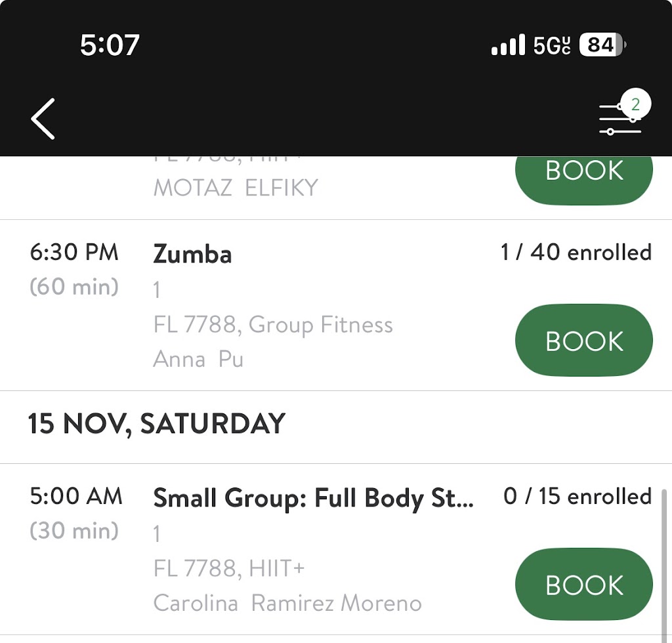Viewport: 672px width, 643px height.
Task: Book the Small Group Full Body class
Action: click(584, 585)
